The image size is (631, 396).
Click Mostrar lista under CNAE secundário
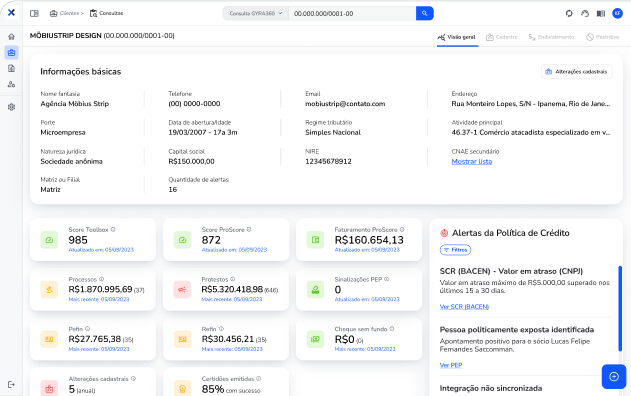pos(472,161)
